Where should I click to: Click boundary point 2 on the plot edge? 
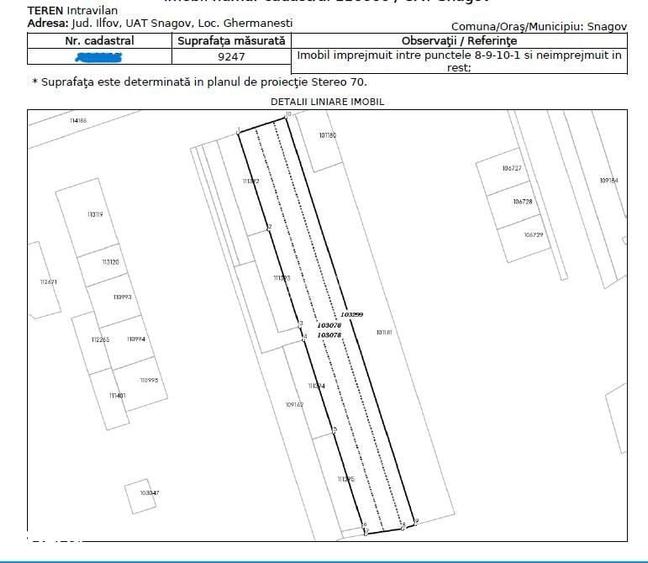coord(270,227)
